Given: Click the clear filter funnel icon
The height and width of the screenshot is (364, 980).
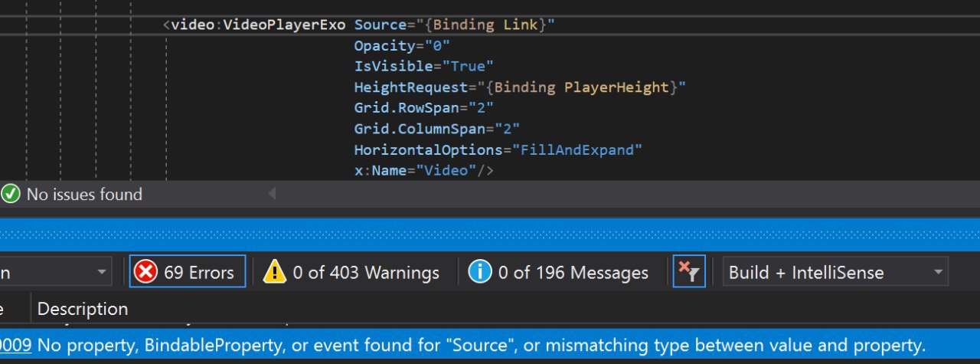Looking at the screenshot, I should [x=689, y=271].
